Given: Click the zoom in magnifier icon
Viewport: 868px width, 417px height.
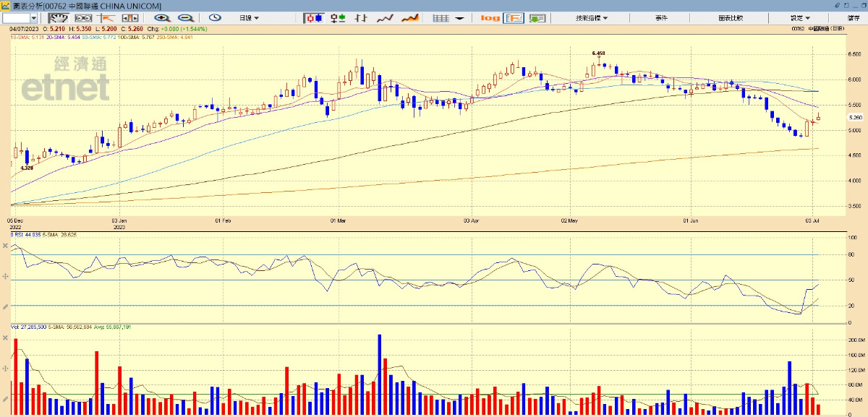Looking at the screenshot, I should tap(161, 17).
